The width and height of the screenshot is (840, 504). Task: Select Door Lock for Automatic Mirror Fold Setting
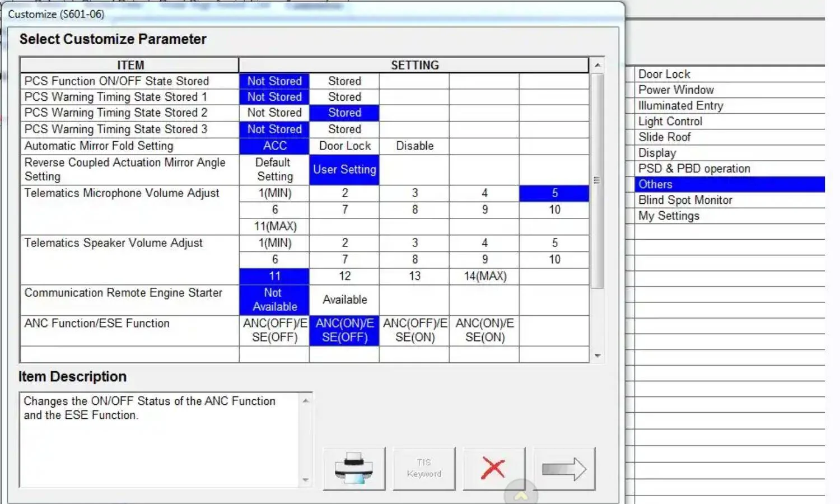[344, 146]
